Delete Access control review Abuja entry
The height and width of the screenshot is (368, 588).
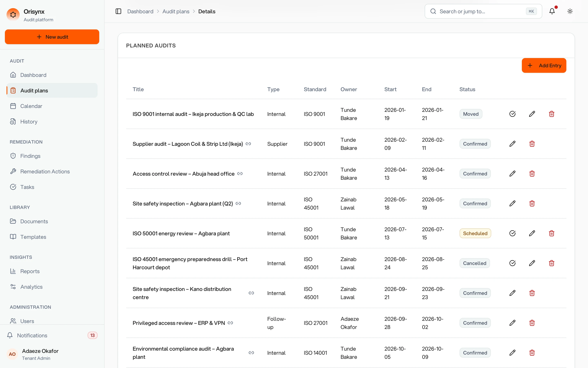click(x=532, y=174)
